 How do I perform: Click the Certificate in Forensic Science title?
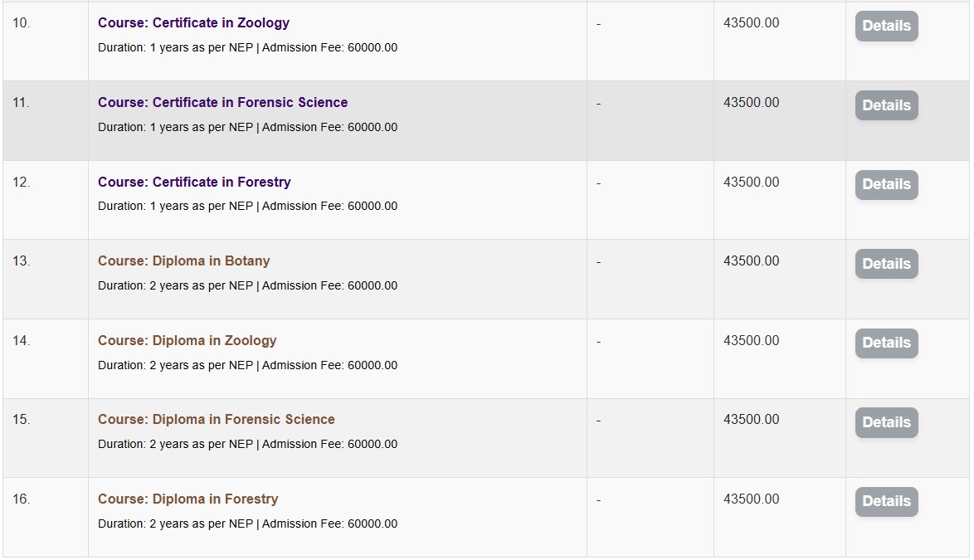tap(222, 102)
